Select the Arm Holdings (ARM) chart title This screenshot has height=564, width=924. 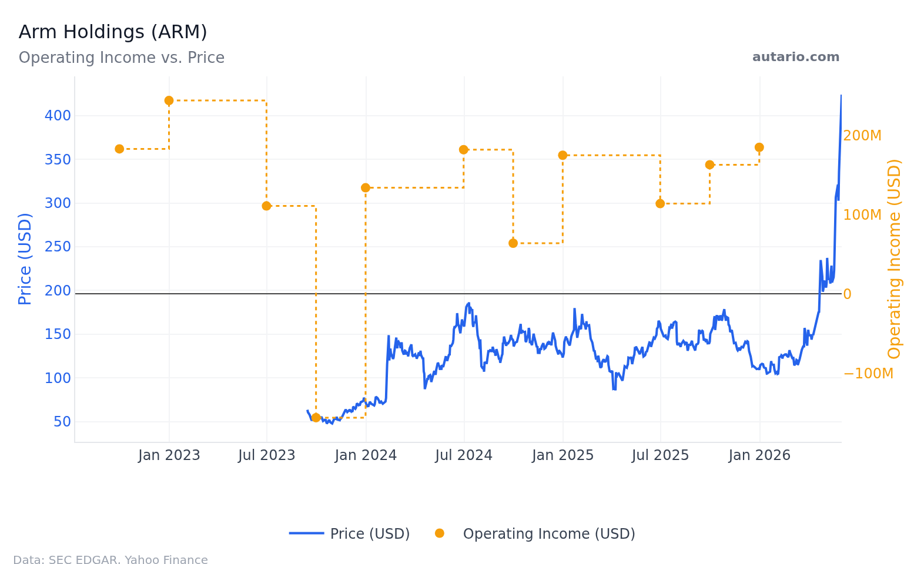coord(113,32)
